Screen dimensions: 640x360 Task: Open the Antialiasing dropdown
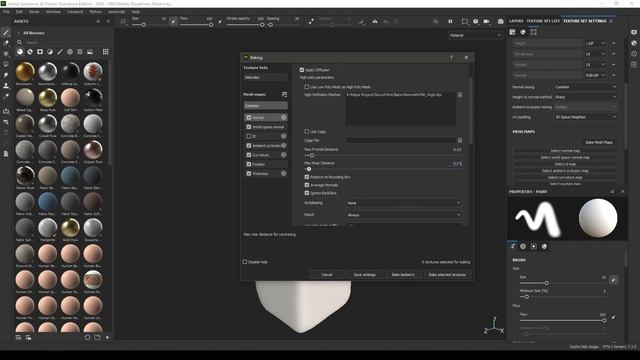point(404,203)
